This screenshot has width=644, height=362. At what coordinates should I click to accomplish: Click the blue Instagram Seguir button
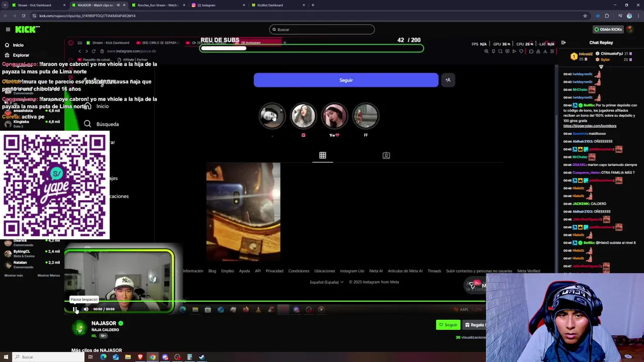coord(346,80)
